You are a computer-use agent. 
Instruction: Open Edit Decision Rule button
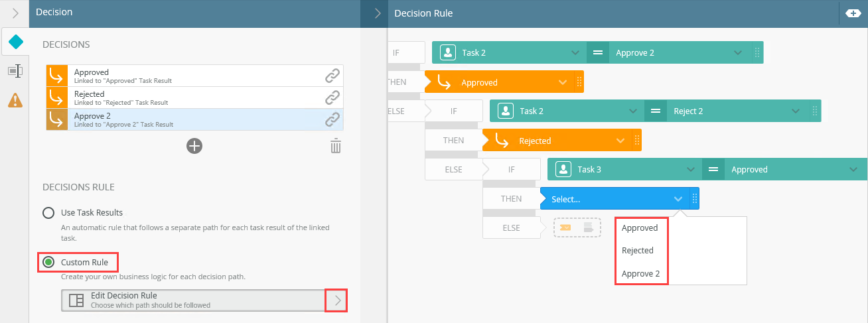click(x=204, y=300)
